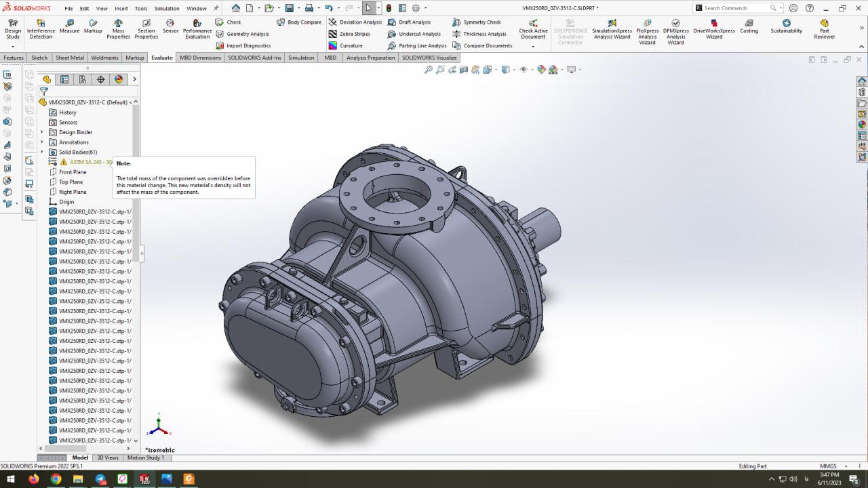Open the Motion Study 1 tab

[146, 457]
